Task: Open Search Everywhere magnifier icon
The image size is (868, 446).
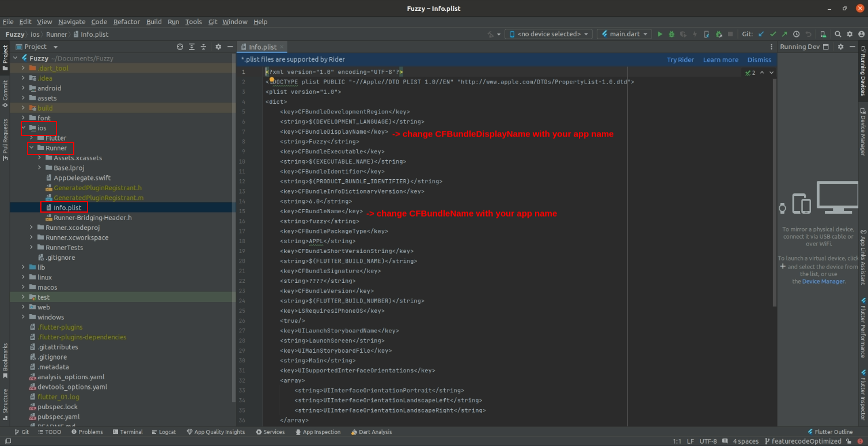Action: tap(838, 34)
